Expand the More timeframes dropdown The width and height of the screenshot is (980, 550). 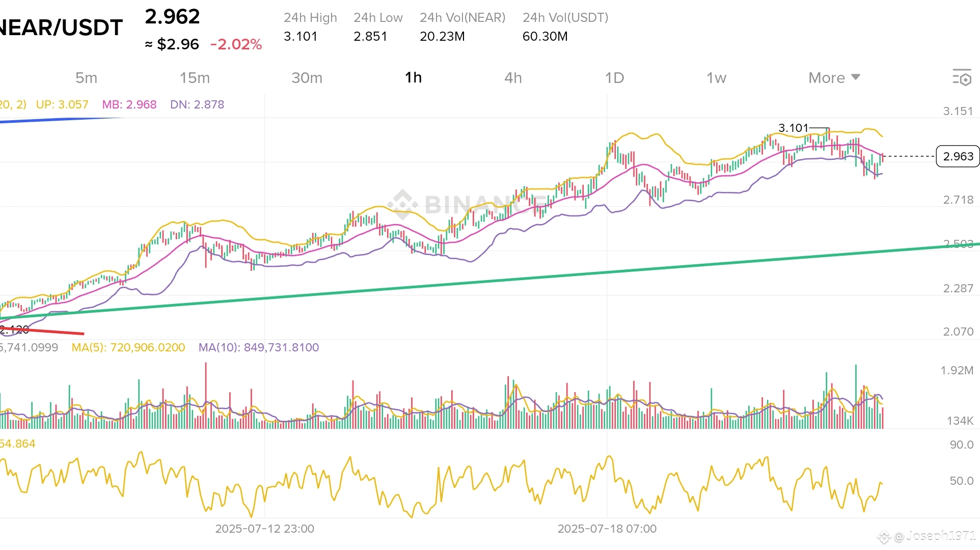[834, 78]
